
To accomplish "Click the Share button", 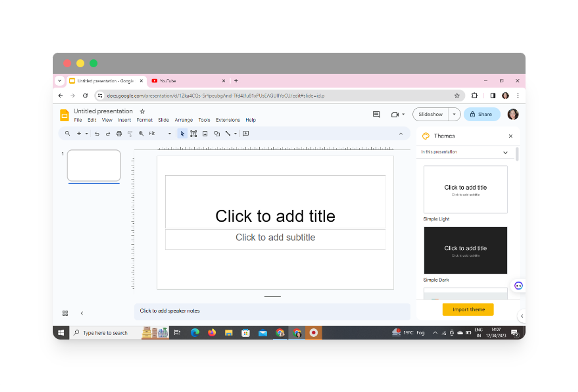I will [x=481, y=114].
